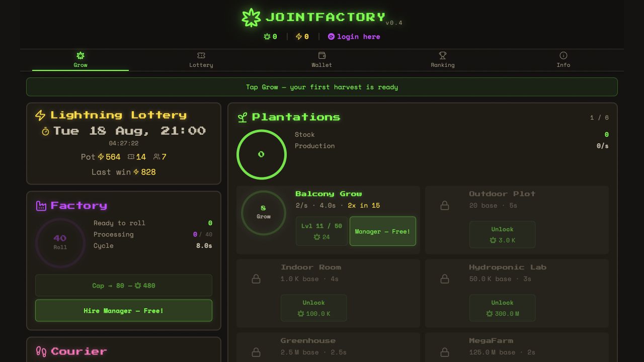Unlock Hydroponic Lab for 300.0 M

[502, 308]
